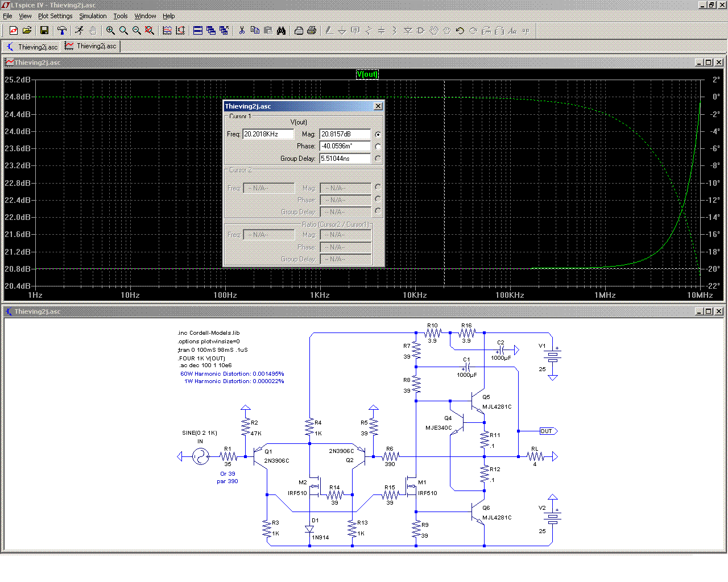
Task: Click the 1W Harmonic Distortion comment text
Action: click(x=234, y=381)
